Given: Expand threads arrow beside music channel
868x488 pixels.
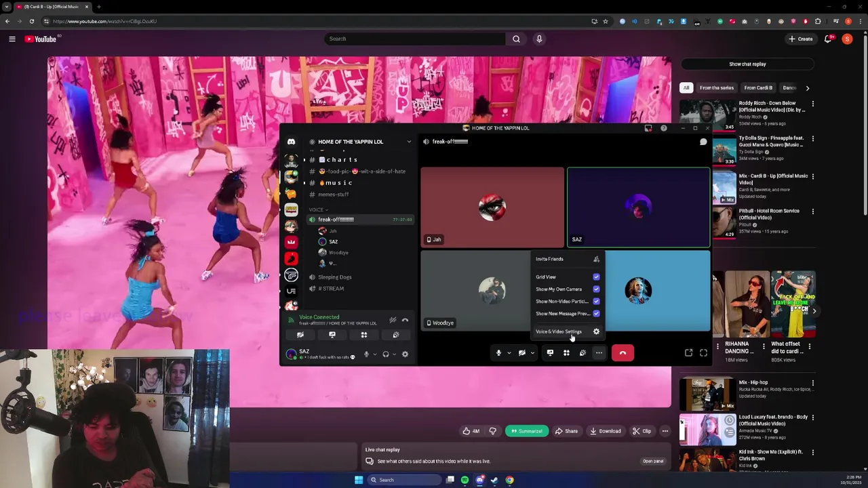Looking at the screenshot, I should (x=304, y=183).
